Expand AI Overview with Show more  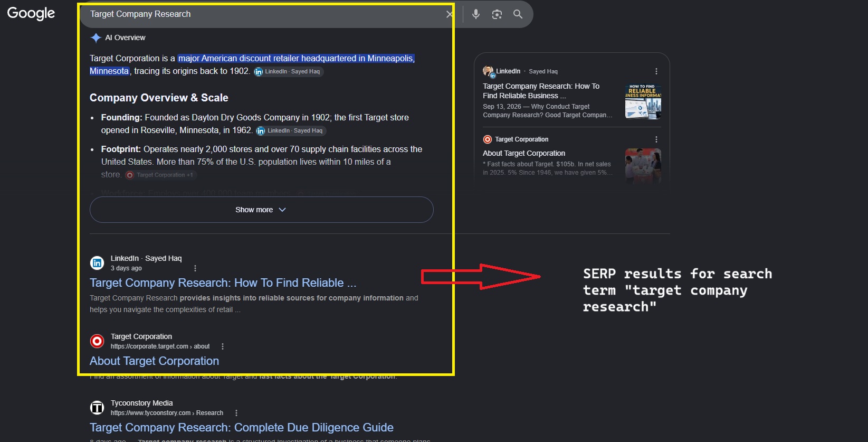(x=261, y=210)
